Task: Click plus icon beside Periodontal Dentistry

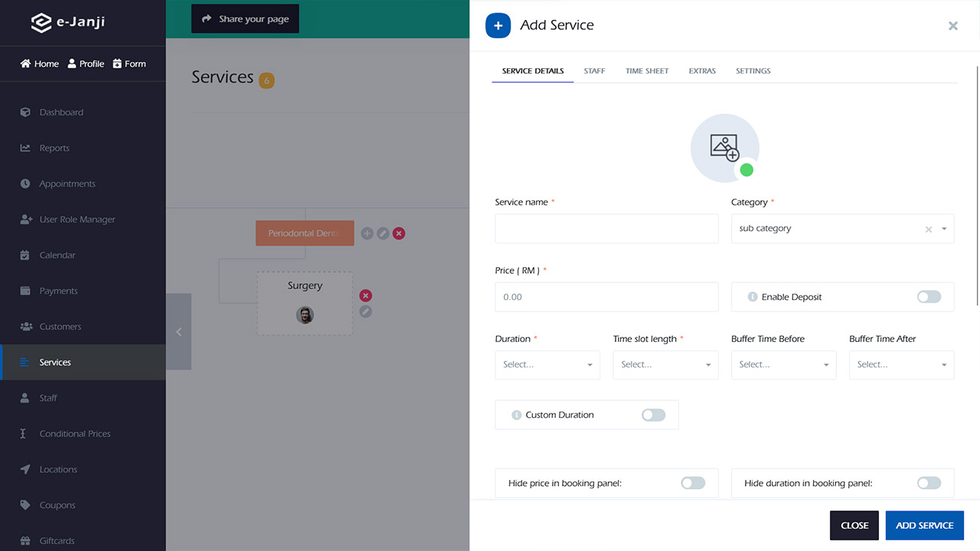Action: click(x=367, y=233)
